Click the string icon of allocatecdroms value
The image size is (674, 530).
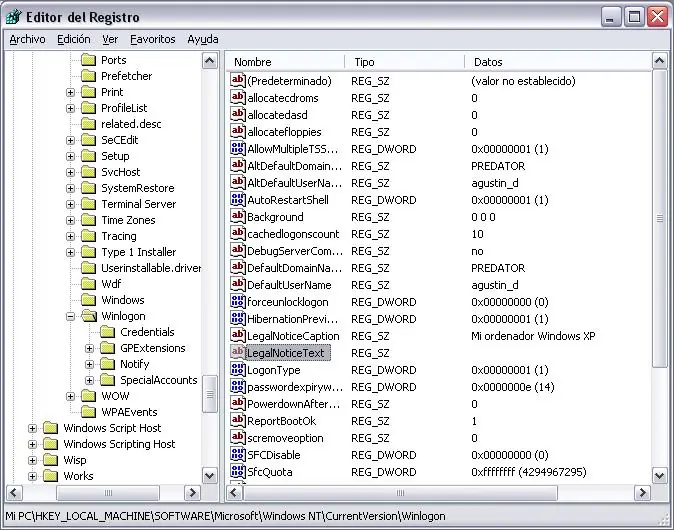(238, 97)
